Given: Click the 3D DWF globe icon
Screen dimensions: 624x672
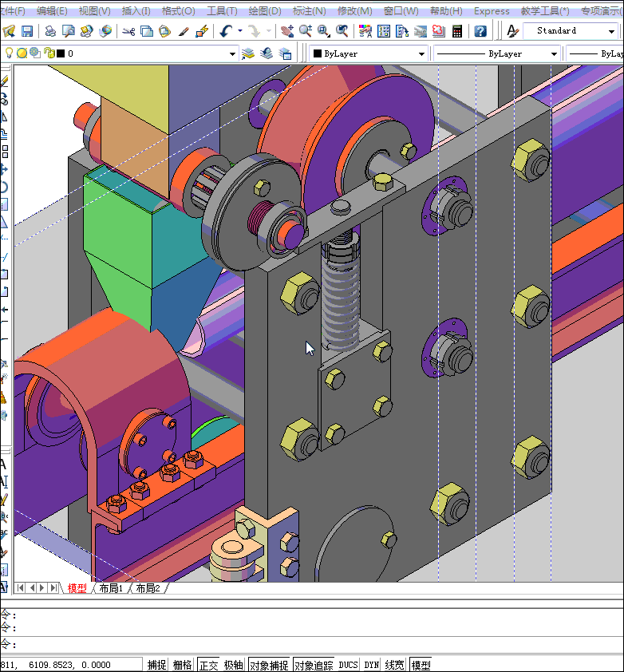Looking at the screenshot, I should coord(105,31).
